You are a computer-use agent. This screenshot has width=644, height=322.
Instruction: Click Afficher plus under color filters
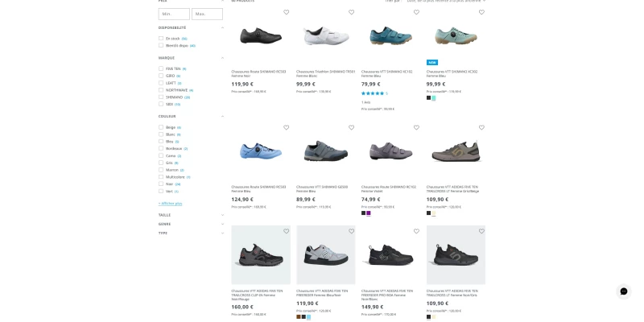tap(171, 204)
